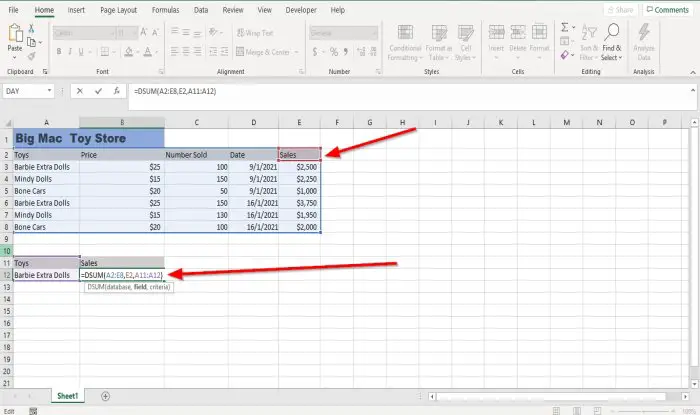This screenshot has height=415, width=700.
Task: Click the Comments button
Action: tap(668, 10)
